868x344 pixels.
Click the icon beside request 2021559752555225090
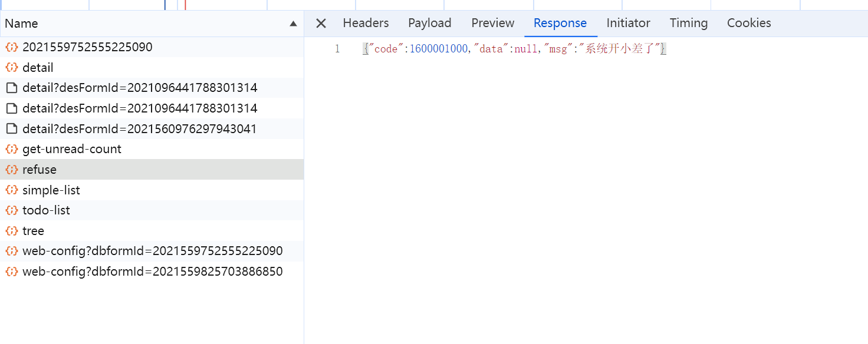pyautogui.click(x=11, y=47)
